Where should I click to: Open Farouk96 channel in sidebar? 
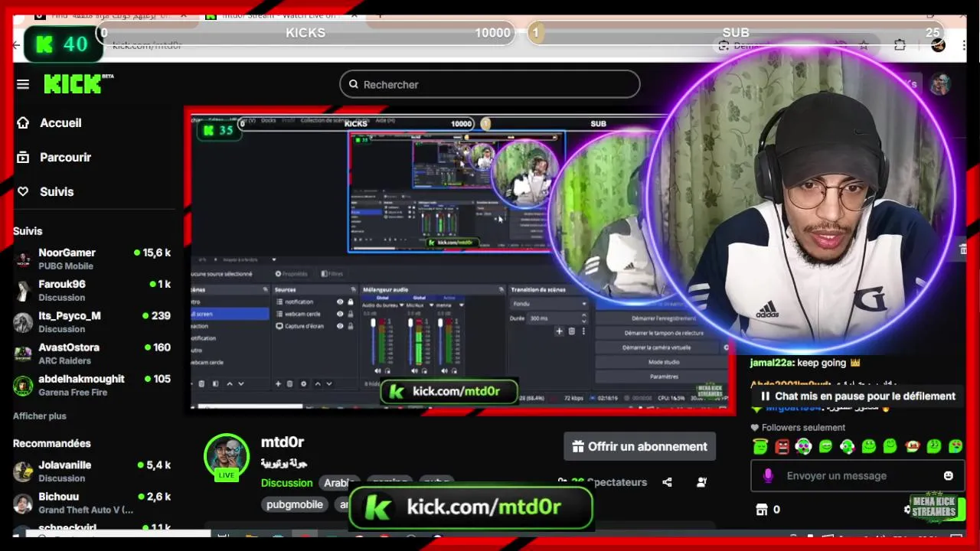[x=92, y=290]
